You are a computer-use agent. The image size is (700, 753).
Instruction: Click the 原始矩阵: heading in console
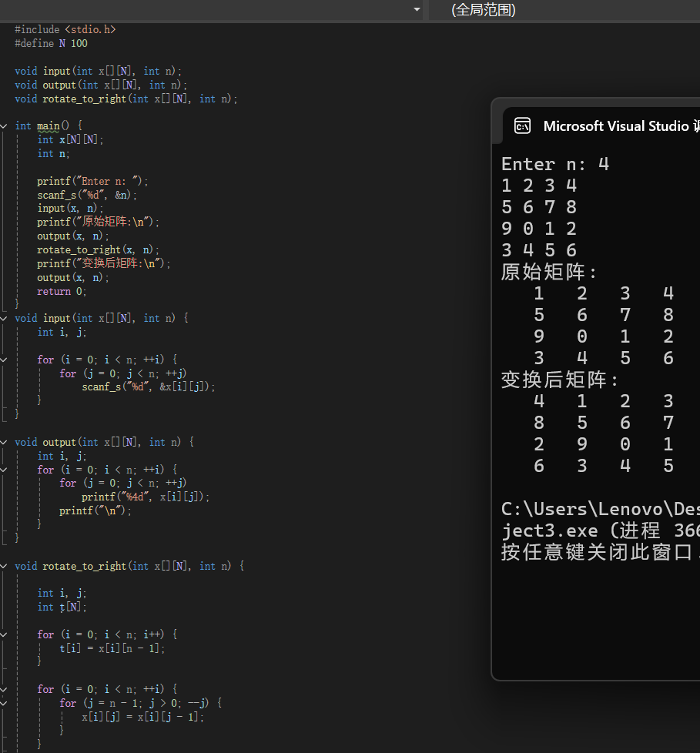click(x=548, y=272)
